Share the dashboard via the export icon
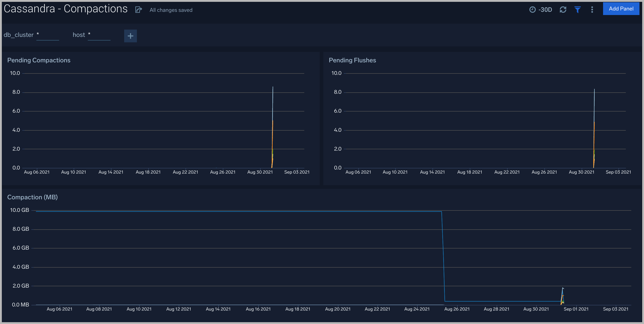The height and width of the screenshot is (324, 644). click(138, 10)
